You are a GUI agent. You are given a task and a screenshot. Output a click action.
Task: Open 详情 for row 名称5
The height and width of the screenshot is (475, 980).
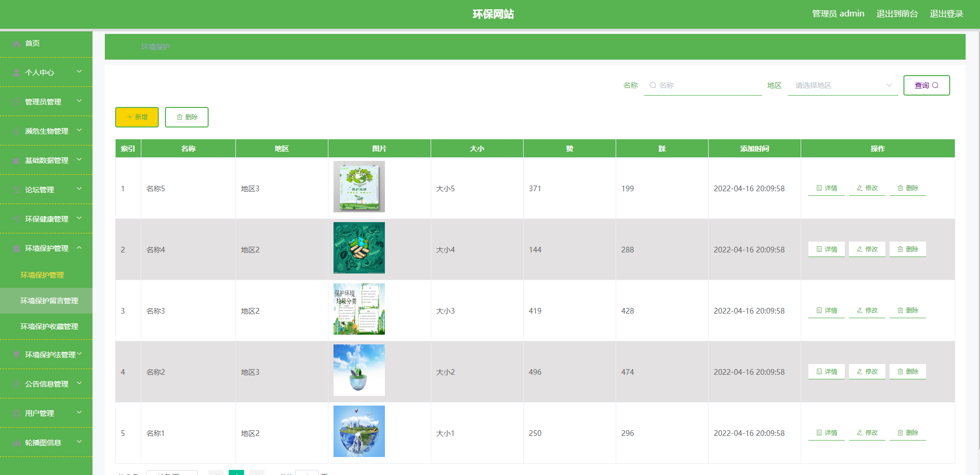pos(826,188)
